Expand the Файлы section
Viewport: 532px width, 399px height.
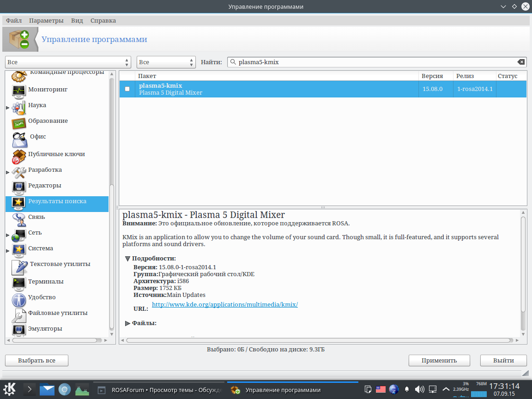tap(127, 323)
